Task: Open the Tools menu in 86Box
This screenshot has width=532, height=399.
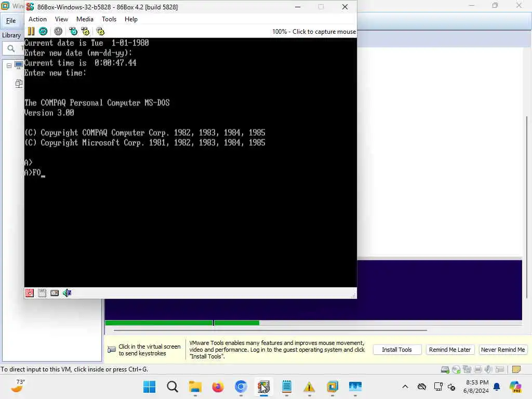Action: click(x=109, y=19)
